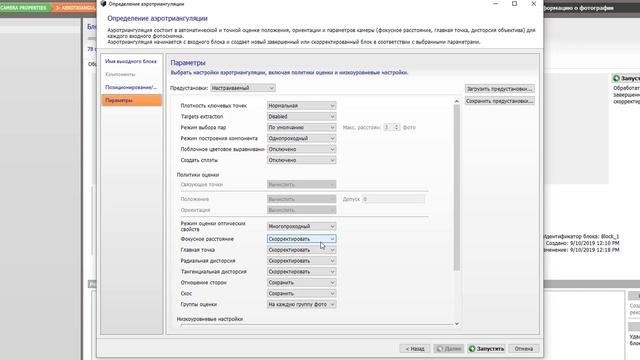Open the Предустановки preset dropdown

[x=243, y=88]
